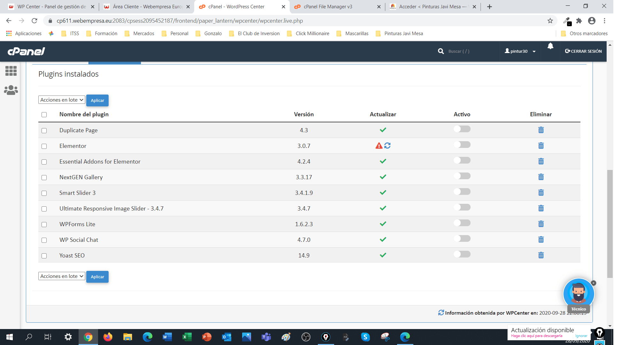This screenshot has height=345, width=644.
Task: Toggle Duplicate Page plugin active switch
Action: 462,129
